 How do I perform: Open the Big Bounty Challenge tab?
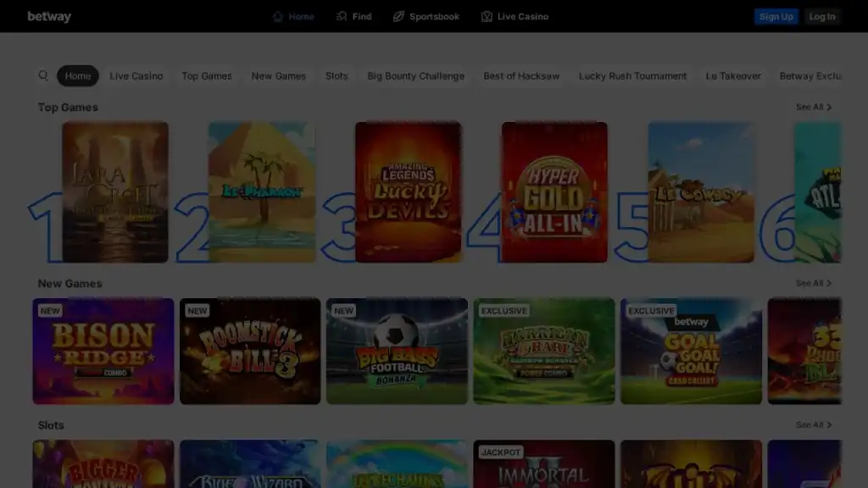click(415, 75)
